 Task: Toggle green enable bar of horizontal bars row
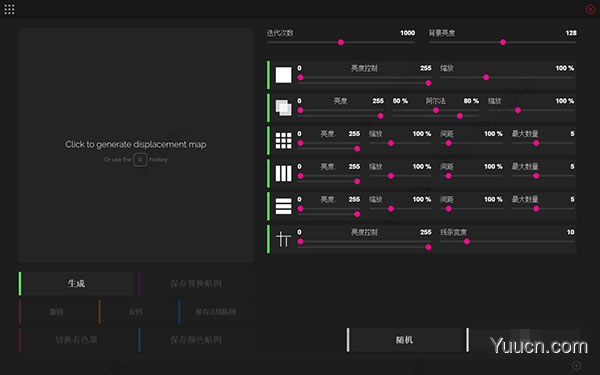point(268,206)
